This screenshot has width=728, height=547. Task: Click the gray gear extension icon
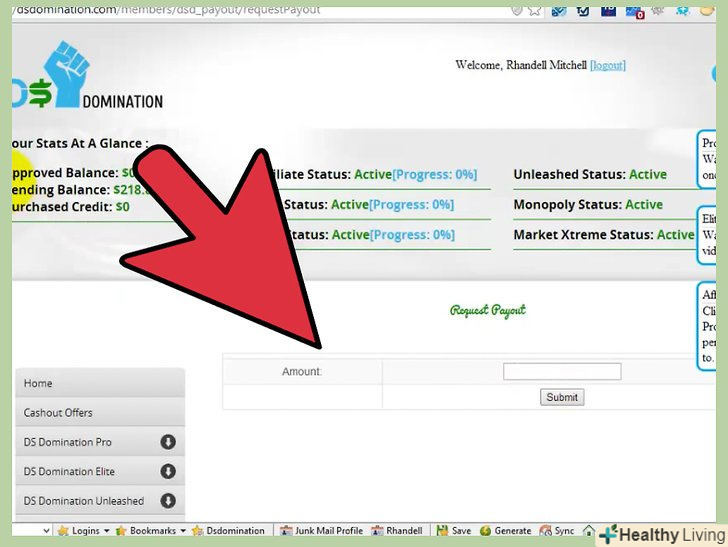click(x=657, y=10)
